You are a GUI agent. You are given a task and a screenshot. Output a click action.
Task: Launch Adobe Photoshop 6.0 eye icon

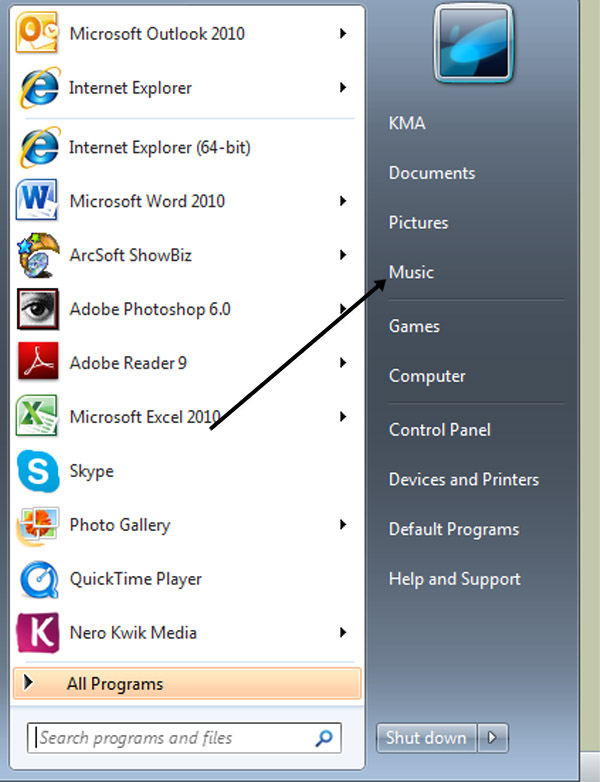click(x=38, y=309)
